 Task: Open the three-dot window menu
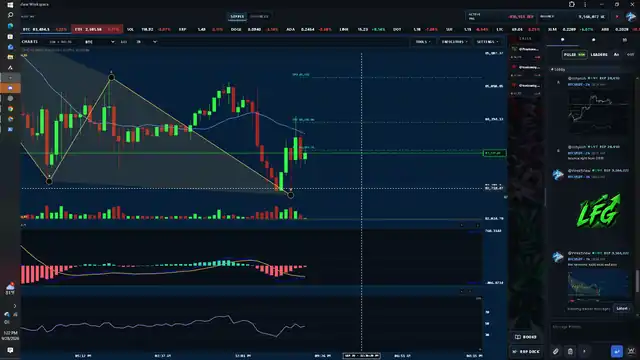(585, 4)
